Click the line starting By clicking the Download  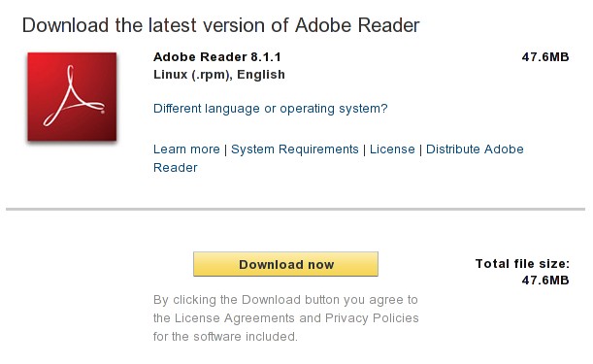click(x=285, y=300)
